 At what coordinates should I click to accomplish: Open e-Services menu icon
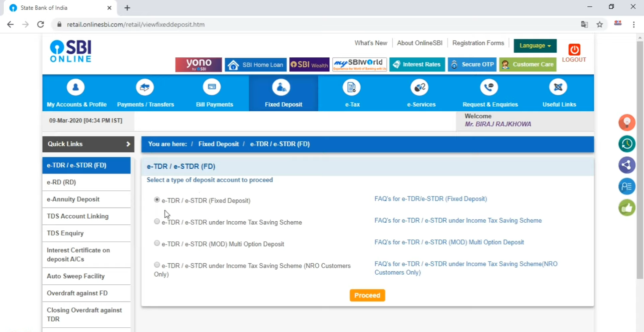click(420, 88)
